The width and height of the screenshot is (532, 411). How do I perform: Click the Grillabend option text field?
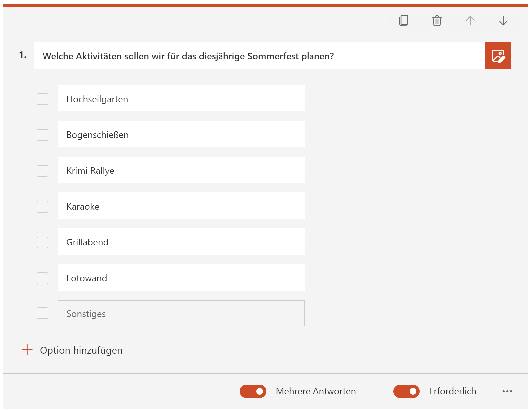pyautogui.click(x=181, y=242)
